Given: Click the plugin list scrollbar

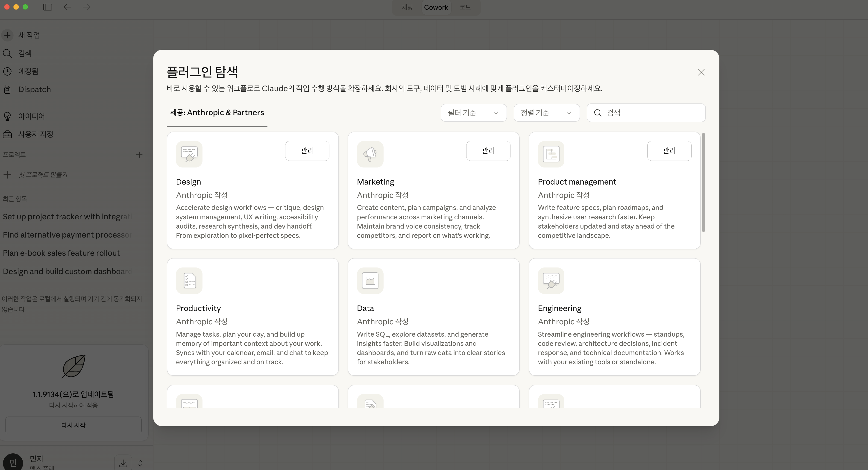Looking at the screenshot, I should pos(703,182).
